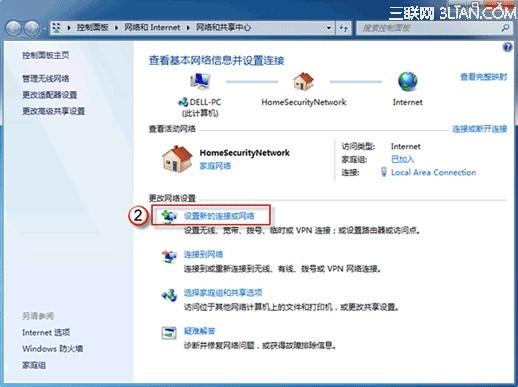
Task: Click the large house icon under active networks
Action: click(x=177, y=159)
